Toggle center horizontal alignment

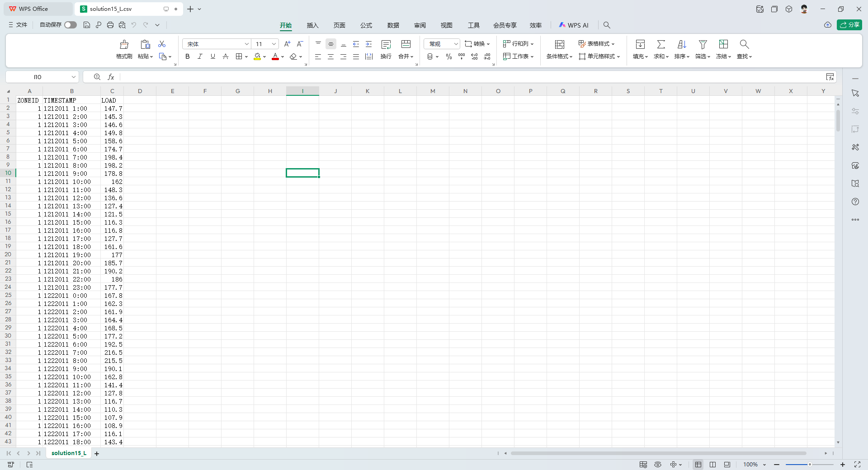[331, 56]
